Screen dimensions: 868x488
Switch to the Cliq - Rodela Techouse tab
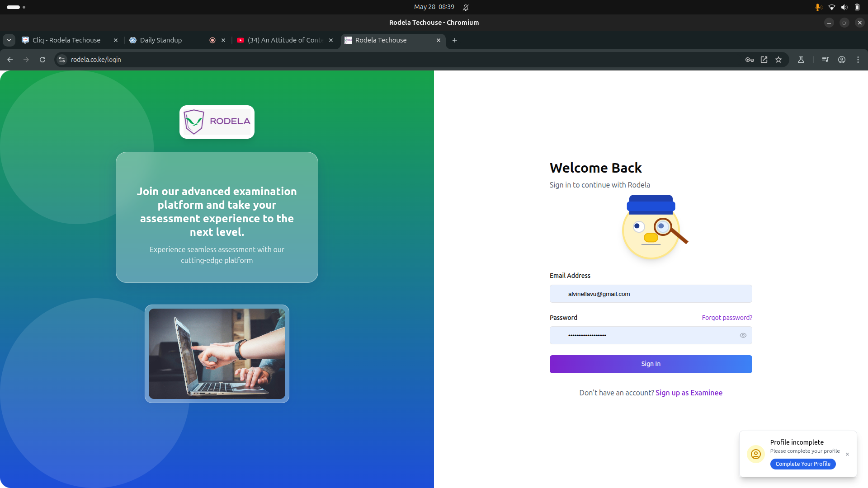click(66, 40)
